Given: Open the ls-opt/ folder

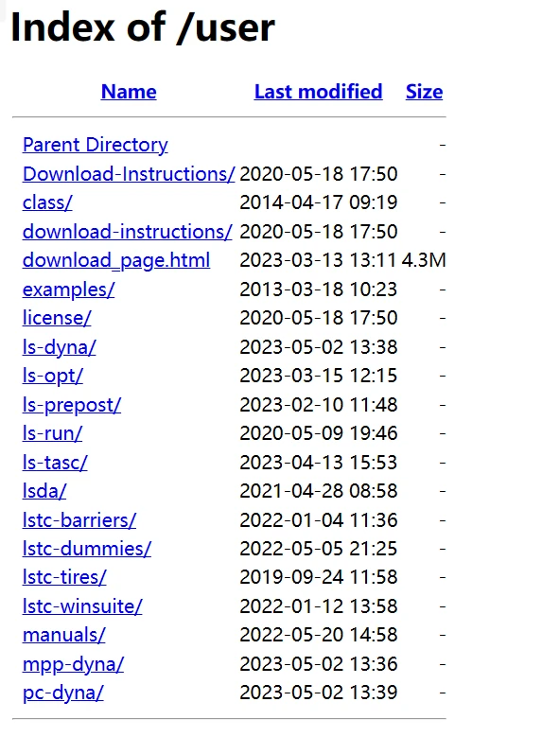Looking at the screenshot, I should pyautogui.click(x=53, y=376).
